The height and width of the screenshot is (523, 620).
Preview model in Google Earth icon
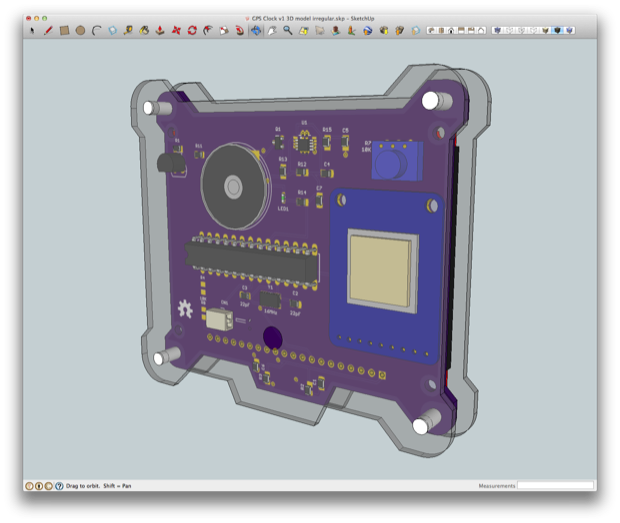(x=368, y=30)
